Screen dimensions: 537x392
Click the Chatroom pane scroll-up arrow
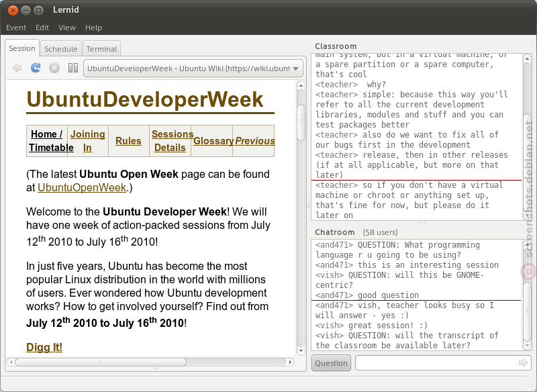528,245
